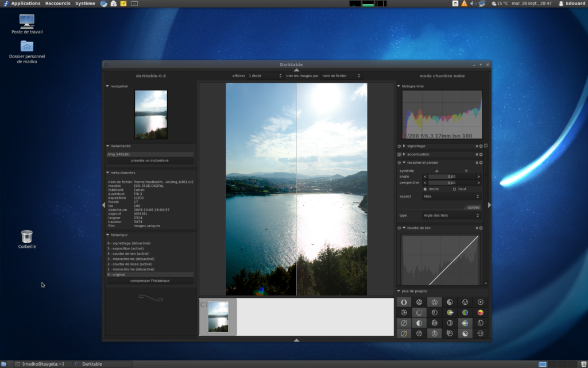Open the aspect libre dropdown
Screen dimensions: 588x368
click(451, 197)
